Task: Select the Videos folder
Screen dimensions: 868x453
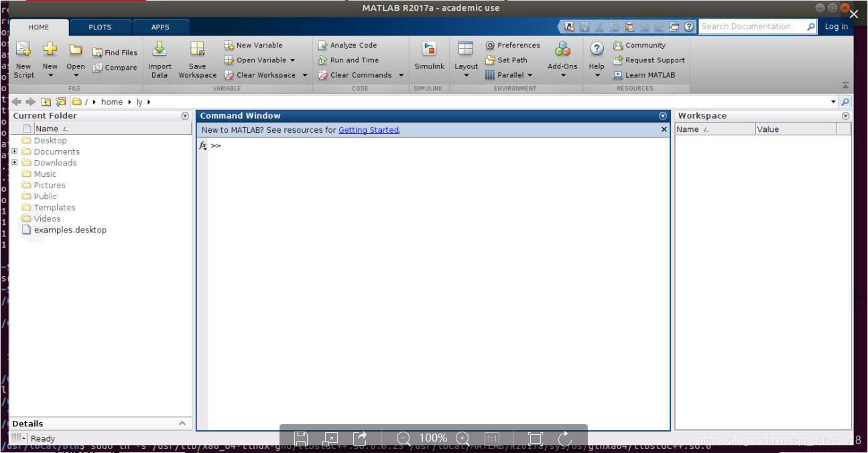Action: [47, 218]
